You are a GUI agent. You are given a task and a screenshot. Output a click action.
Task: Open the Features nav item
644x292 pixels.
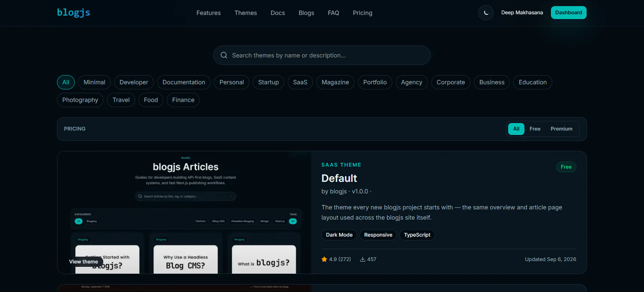pyautogui.click(x=209, y=13)
